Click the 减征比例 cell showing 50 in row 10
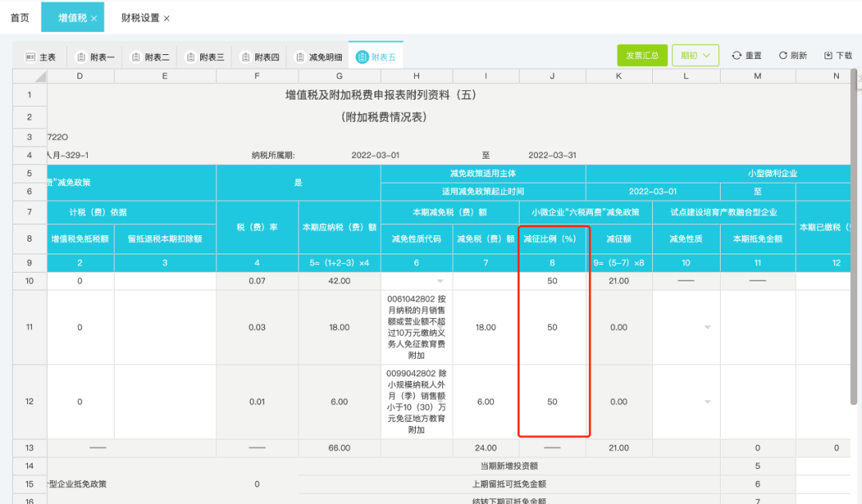This screenshot has width=862, height=504. click(x=552, y=281)
